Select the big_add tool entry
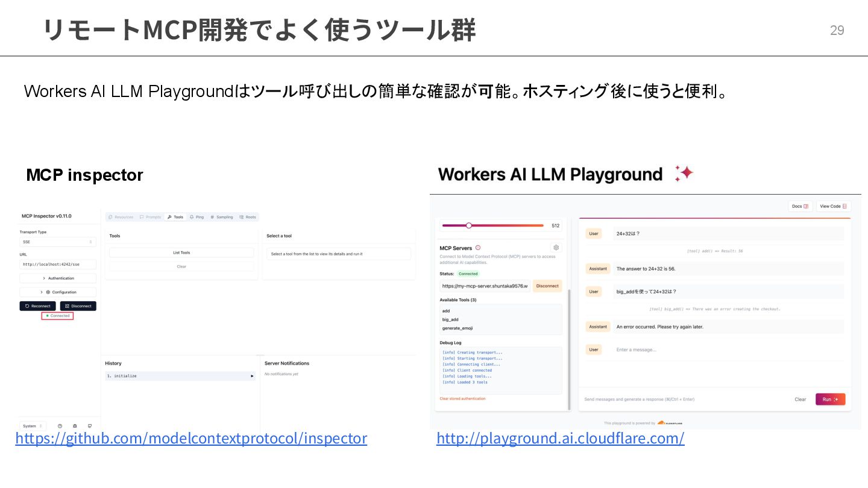Screen dimensions: 868x488 [450, 319]
